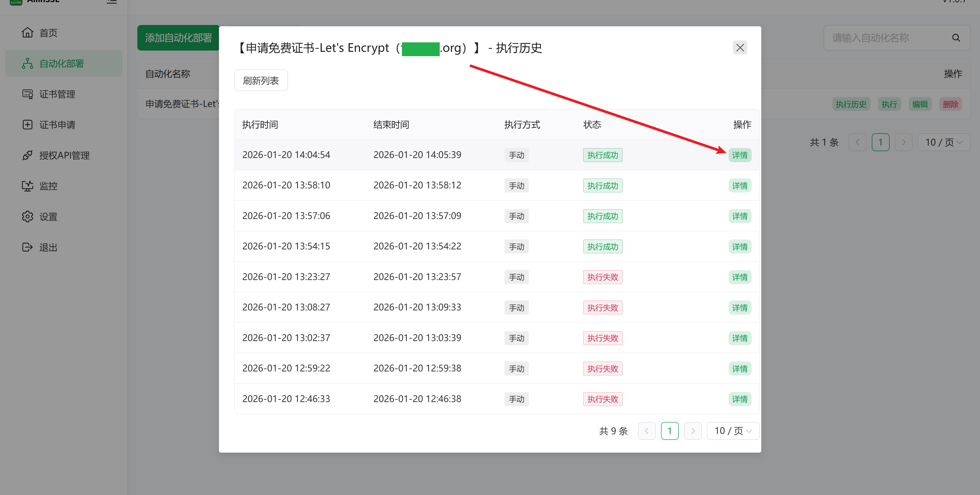Open 授权API管理 sidebar entry
This screenshot has height=495, width=980.
(x=64, y=155)
